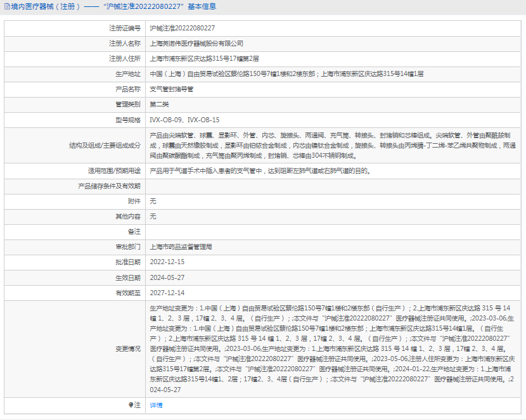526x420 pixels.
Task: Click the production address value starting 中国(上海)
Action: tap(286, 73)
